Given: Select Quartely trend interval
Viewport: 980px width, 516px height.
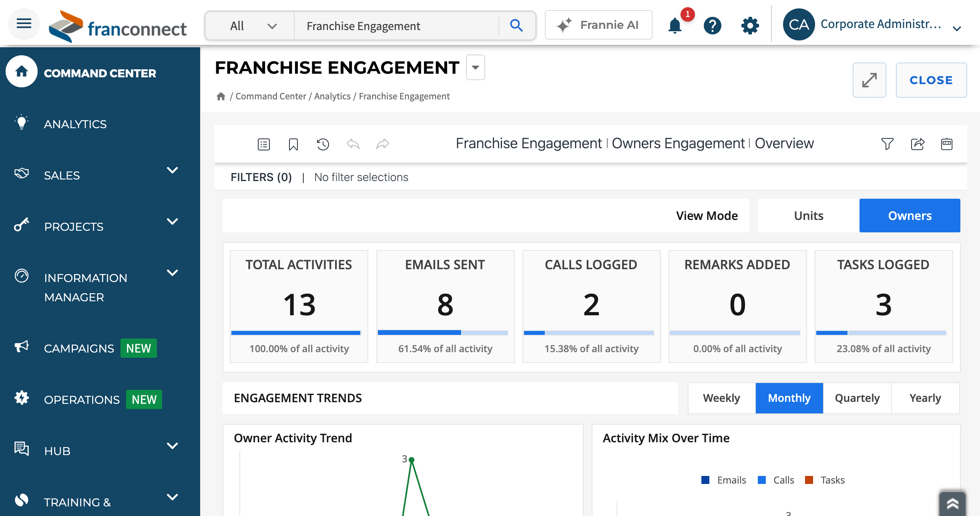Looking at the screenshot, I should tap(857, 398).
